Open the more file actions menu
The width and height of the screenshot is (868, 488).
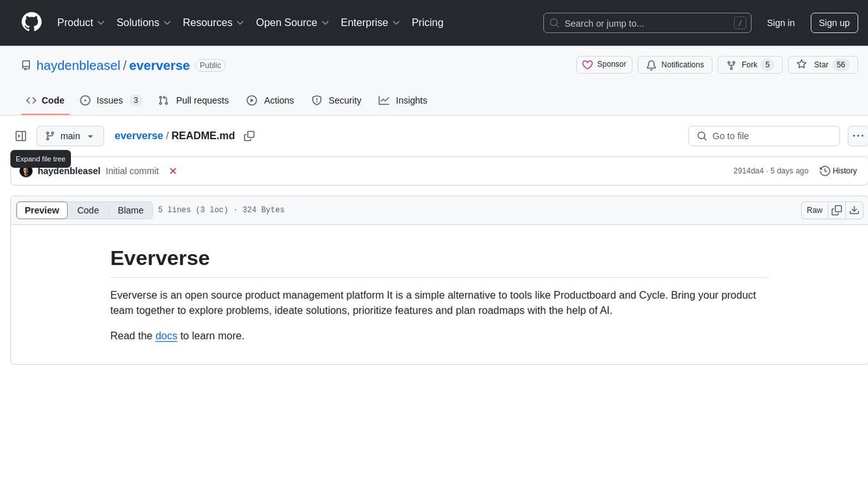click(858, 136)
